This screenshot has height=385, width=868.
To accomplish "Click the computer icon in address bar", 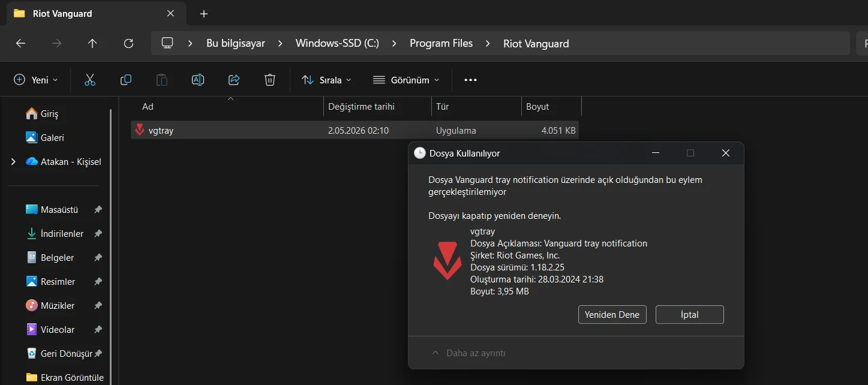I will coord(167,43).
